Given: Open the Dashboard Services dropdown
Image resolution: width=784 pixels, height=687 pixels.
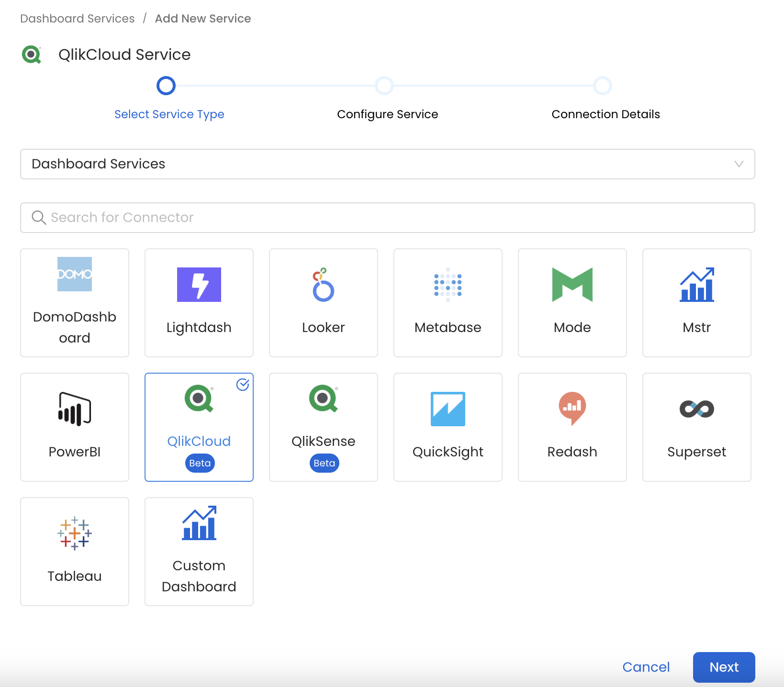Looking at the screenshot, I should pyautogui.click(x=378, y=164).
